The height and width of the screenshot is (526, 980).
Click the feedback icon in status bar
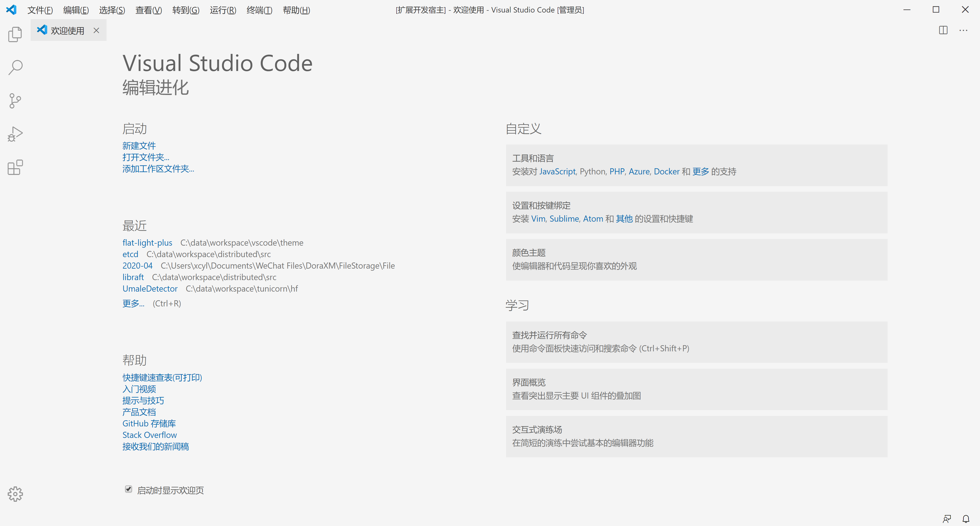(947, 518)
